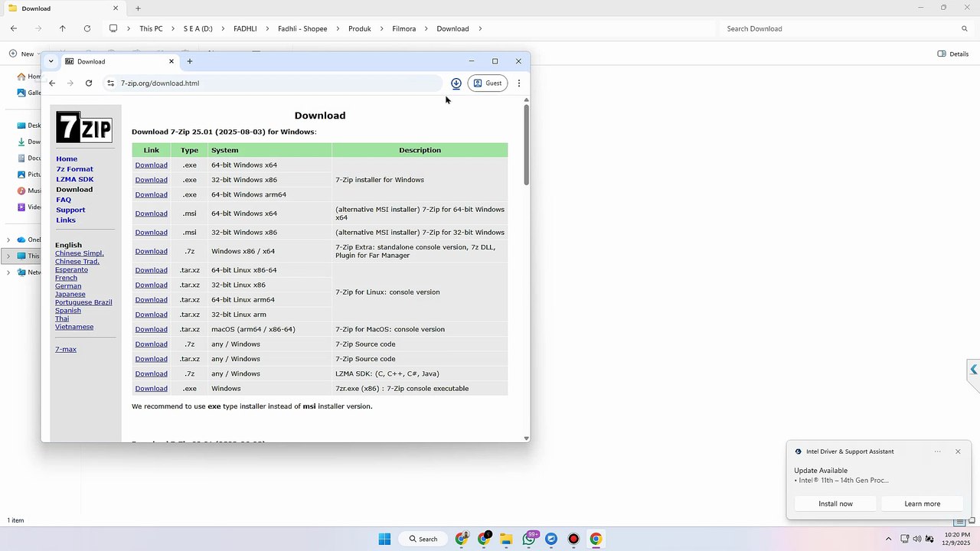This screenshot has height=551, width=980.
Task: Open the Support page link
Action: (x=70, y=210)
